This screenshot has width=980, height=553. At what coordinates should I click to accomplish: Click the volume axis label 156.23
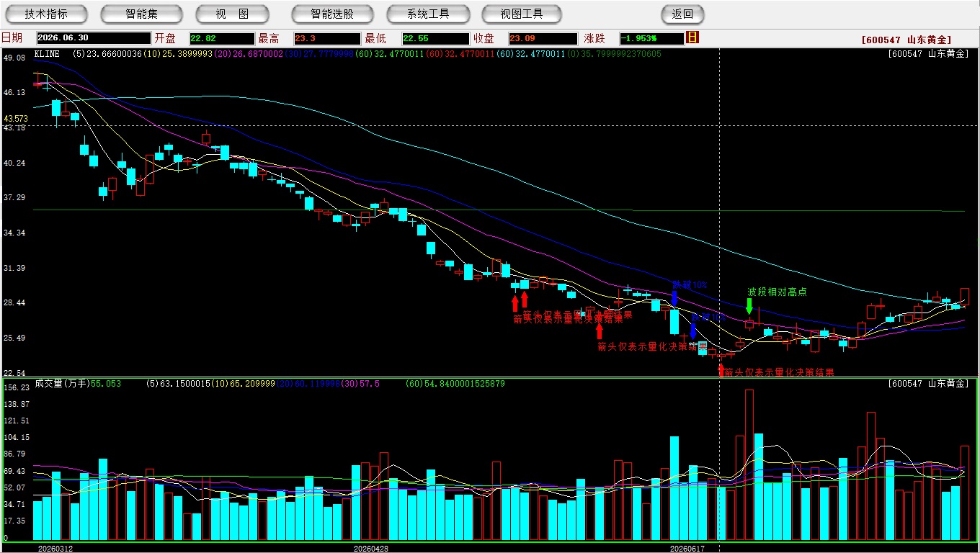click(x=16, y=387)
